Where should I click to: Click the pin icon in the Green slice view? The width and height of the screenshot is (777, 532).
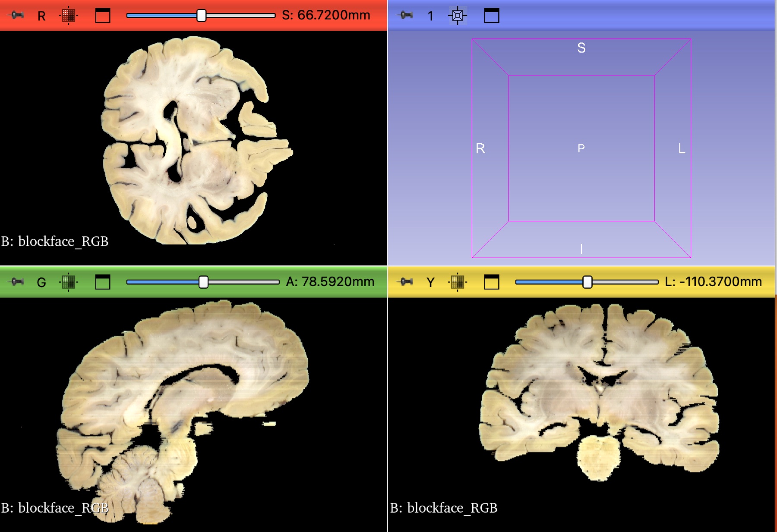pyautogui.click(x=16, y=282)
